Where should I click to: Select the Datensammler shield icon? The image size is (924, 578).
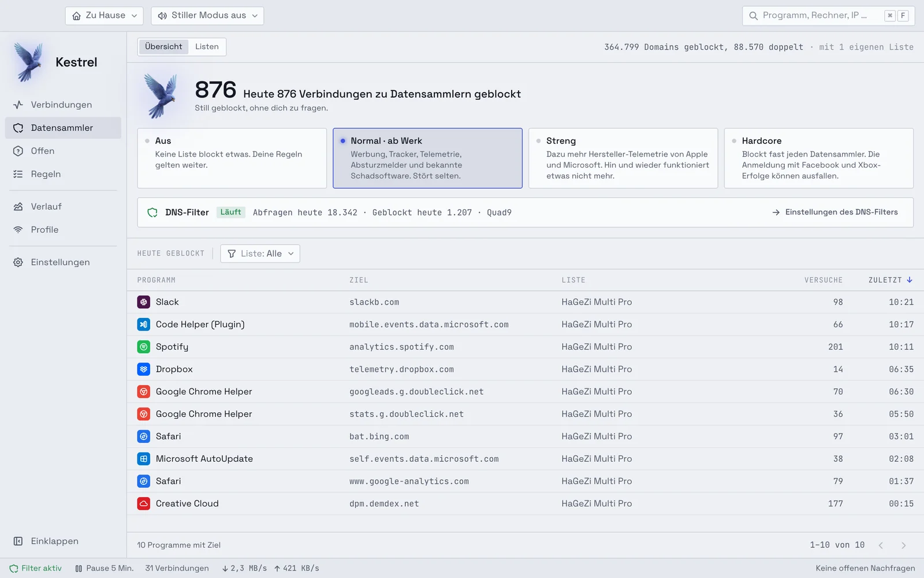[x=18, y=128]
